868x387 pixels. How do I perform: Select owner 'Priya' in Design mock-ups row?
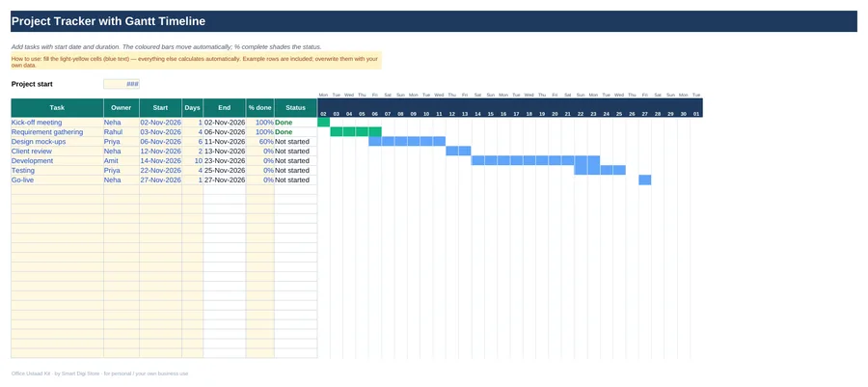tap(122, 142)
